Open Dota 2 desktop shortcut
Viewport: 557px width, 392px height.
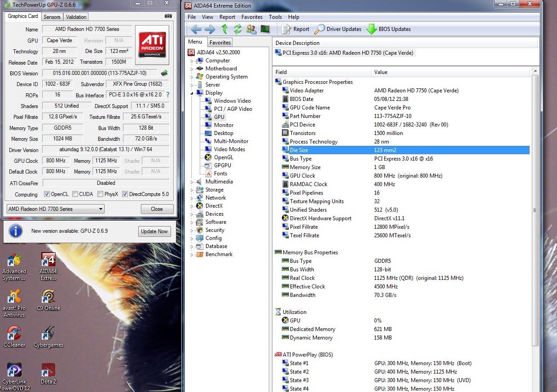(48, 374)
